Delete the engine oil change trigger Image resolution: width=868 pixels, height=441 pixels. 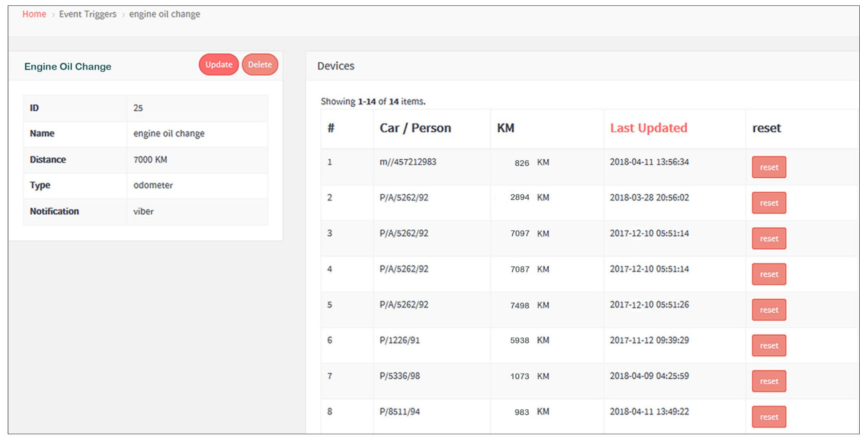[x=260, y=65]
